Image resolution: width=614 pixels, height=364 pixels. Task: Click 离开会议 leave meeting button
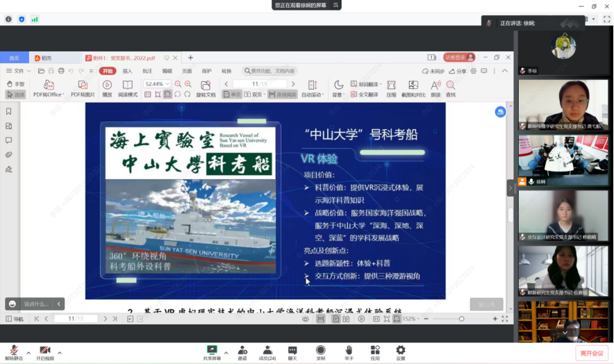click(x=592, y=353)
